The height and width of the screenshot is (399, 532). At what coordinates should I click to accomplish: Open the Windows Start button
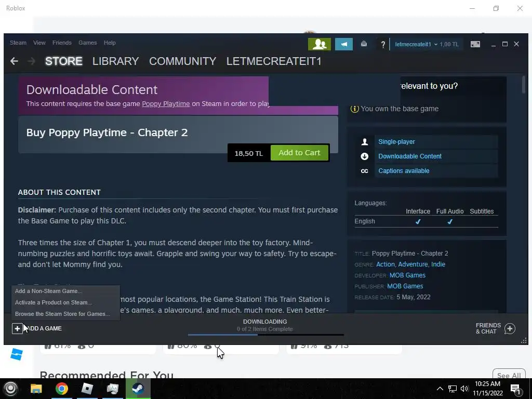point(10,389)
